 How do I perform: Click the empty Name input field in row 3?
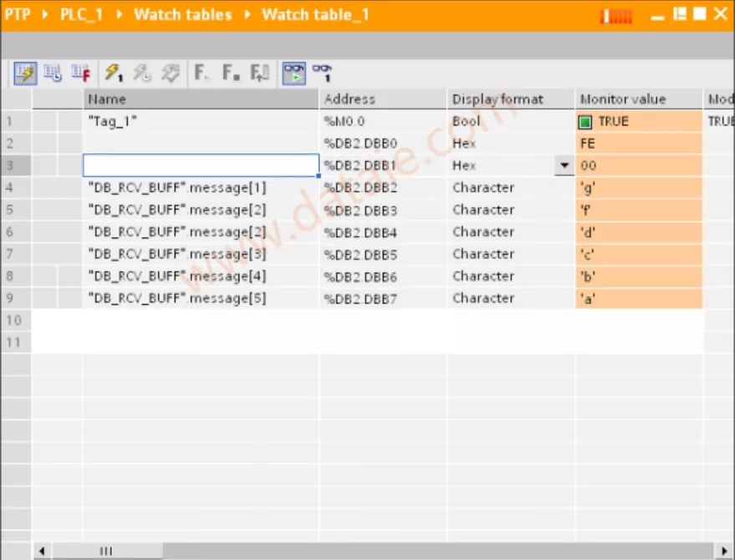(x=201, y=165)
